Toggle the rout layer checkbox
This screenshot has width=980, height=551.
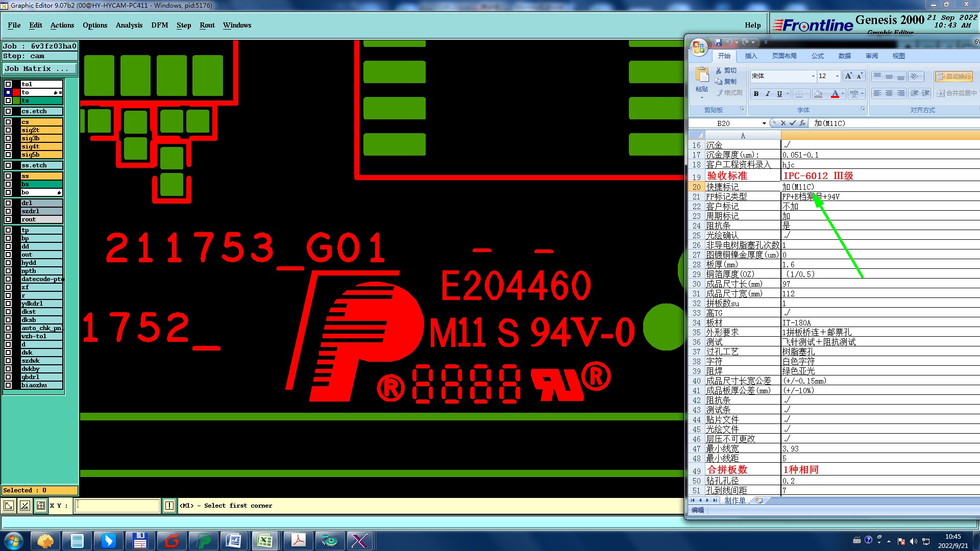8,219
